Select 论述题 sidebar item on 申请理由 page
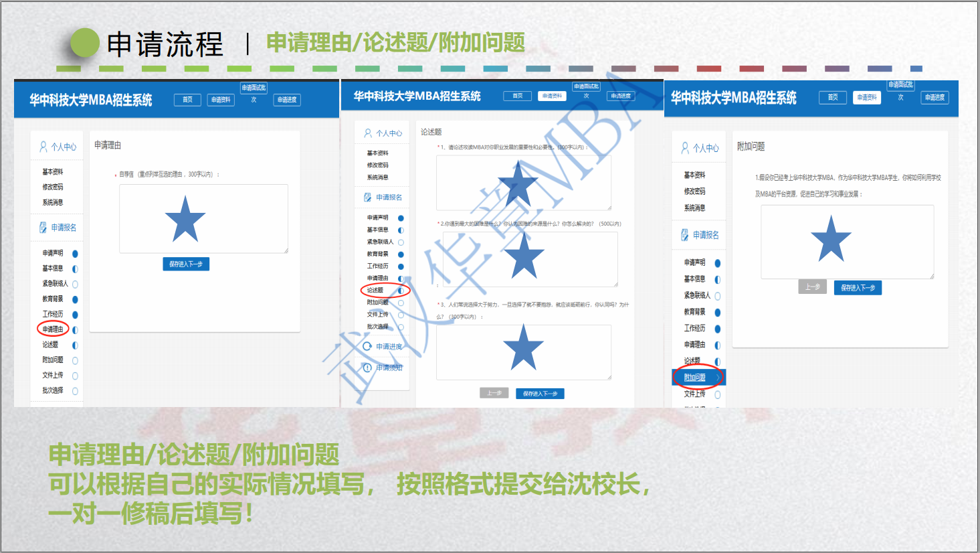The width and height of the screenshot is (980, 553). pyautogui.click(x=50, y=345)
